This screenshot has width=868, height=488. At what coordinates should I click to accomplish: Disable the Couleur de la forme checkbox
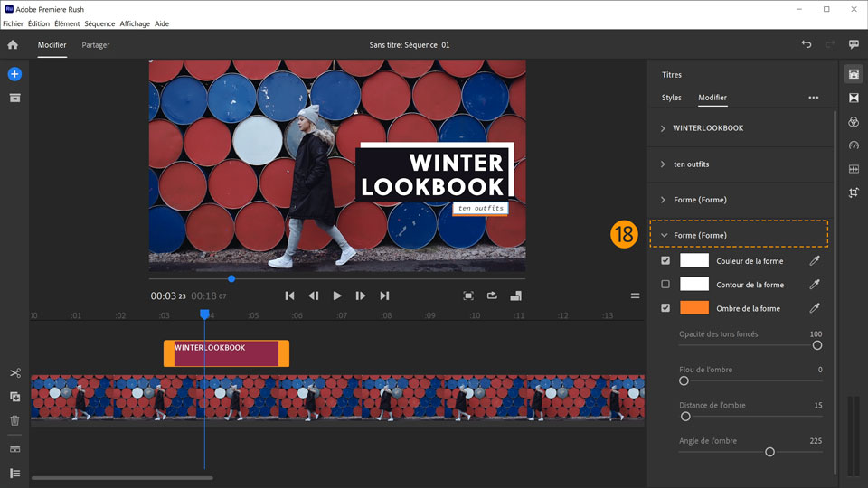666,261
